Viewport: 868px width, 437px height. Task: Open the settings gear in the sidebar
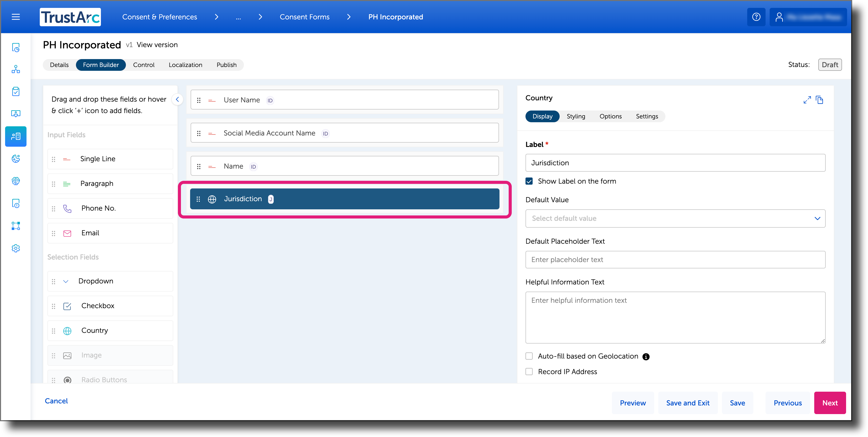16,249
